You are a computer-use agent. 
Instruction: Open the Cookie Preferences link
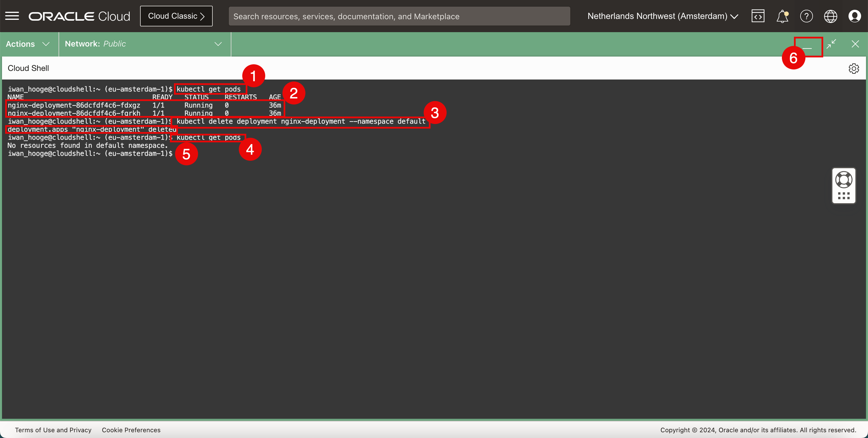(131, 430)
